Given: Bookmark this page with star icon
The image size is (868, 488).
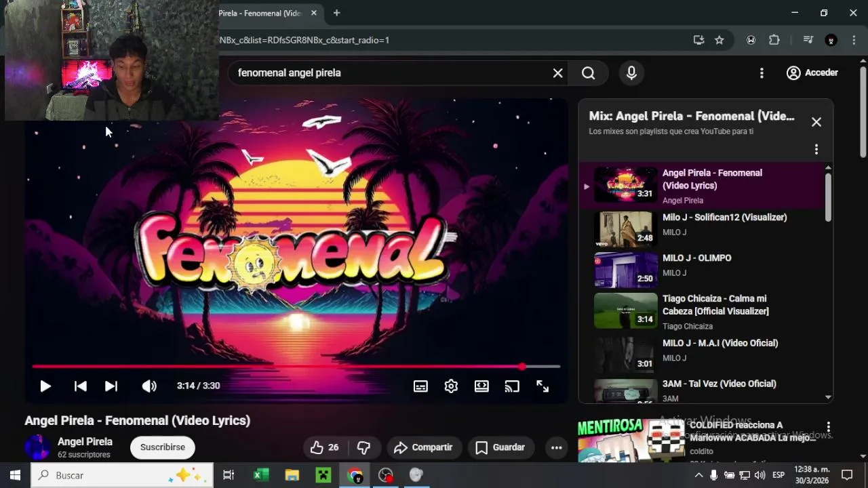Looking at the screenshot, I should tap(719, 40).
